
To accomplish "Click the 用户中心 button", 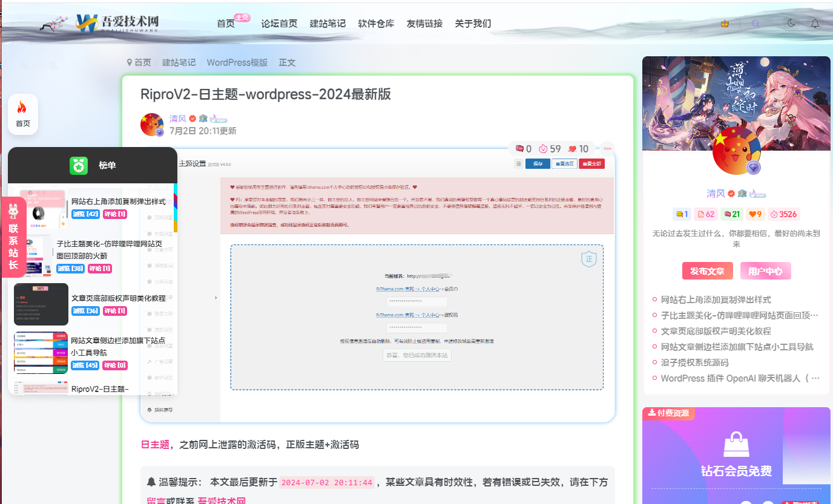I will (x=766, y=271).
